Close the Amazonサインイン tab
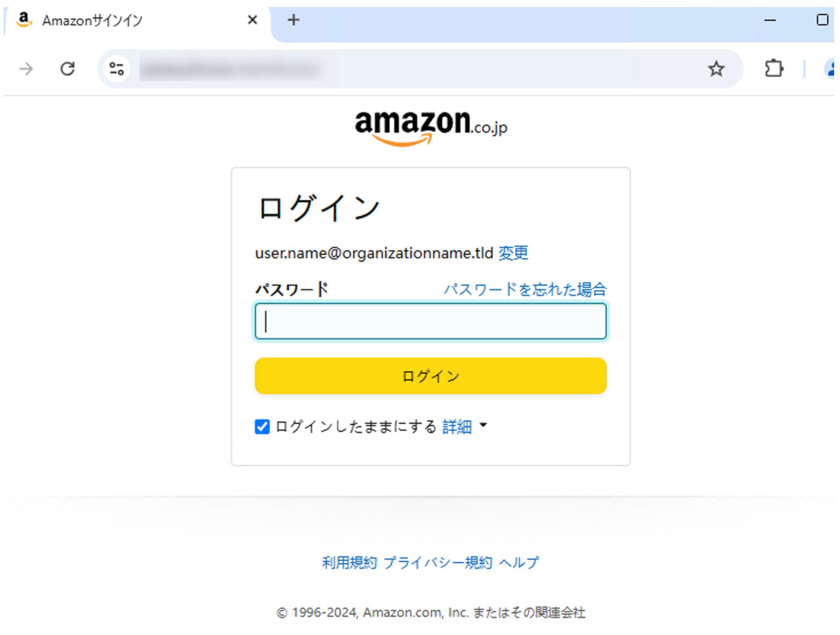This screenshot has height=635, width=840. tap(252, 20)
